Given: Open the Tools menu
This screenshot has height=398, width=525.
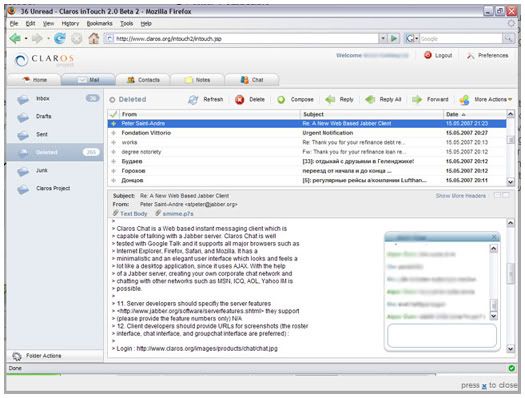Looking at the screenshot, I should pyautogui.click(x=127, y=23).
